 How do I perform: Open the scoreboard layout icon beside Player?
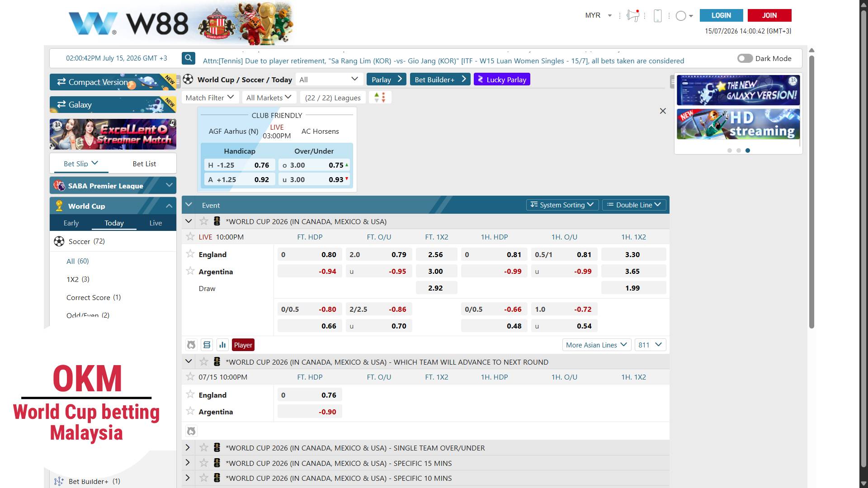point(207,345)
